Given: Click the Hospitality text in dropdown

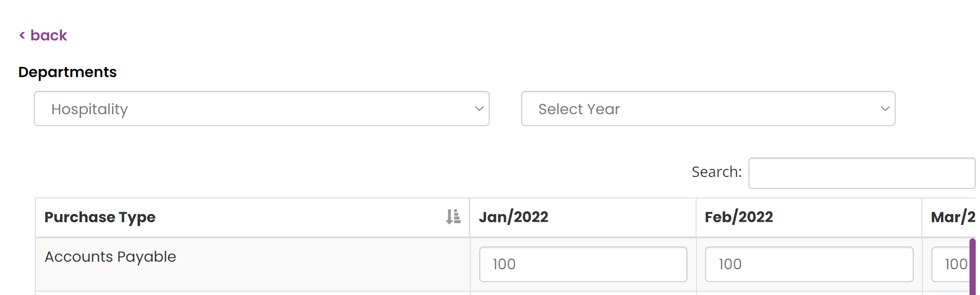Looking at the screenshot, I should [x=90, y=109].
